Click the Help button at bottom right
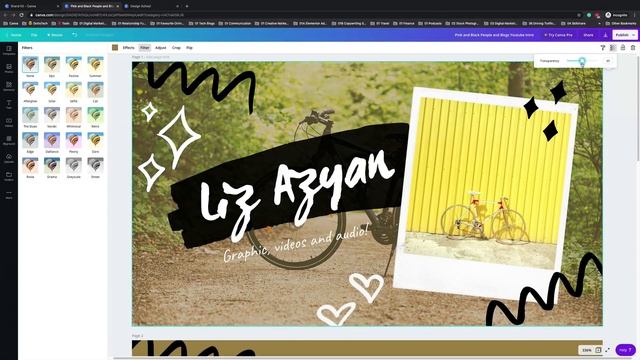 (625, 350)
